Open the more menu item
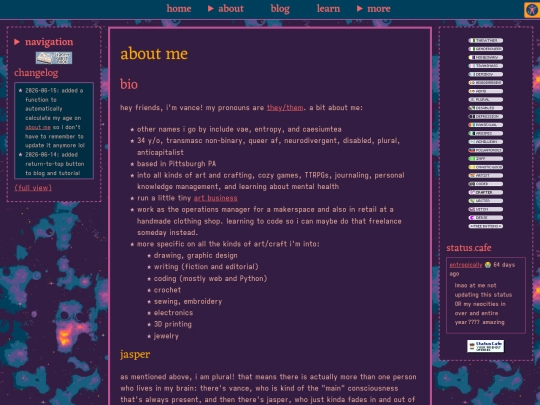 379,9
